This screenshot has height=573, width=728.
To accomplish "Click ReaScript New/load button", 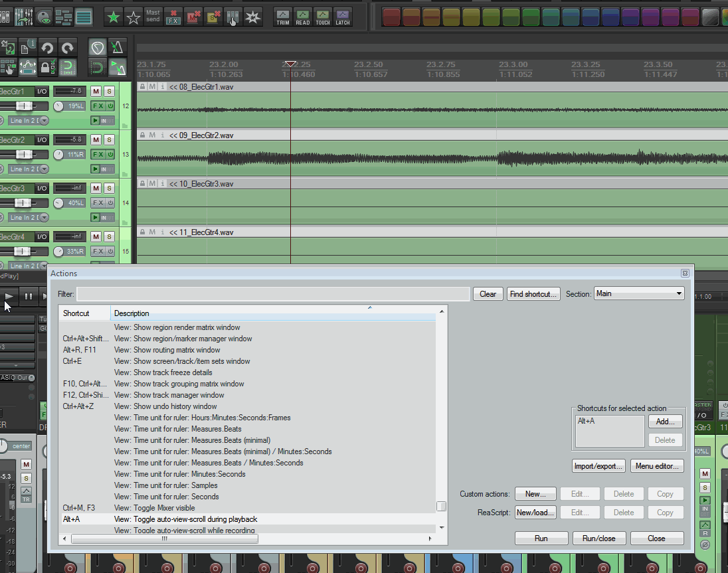I will click(x=535, y=512).
